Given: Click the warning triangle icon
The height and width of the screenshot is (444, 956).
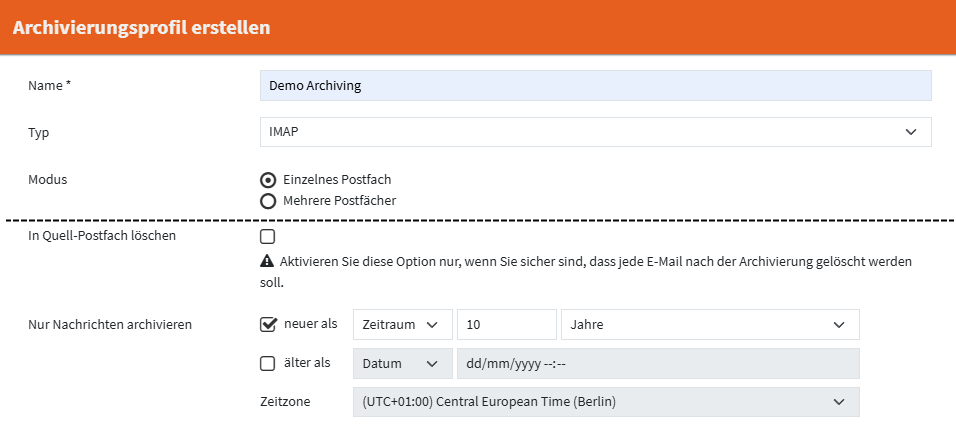Looking at the screenshot, I should [x=267, y=261].
